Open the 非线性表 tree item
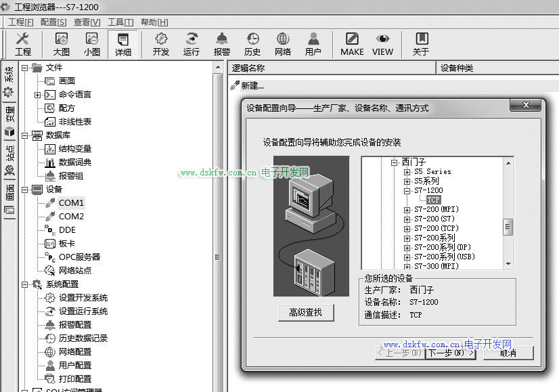This screenshot has width=559, height=392. [x=75, y=122]
